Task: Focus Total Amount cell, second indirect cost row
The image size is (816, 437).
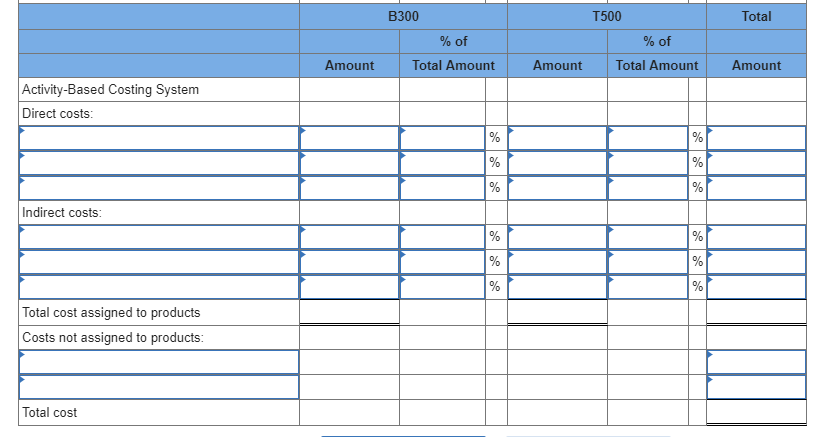Action: (x=756, y=262)
